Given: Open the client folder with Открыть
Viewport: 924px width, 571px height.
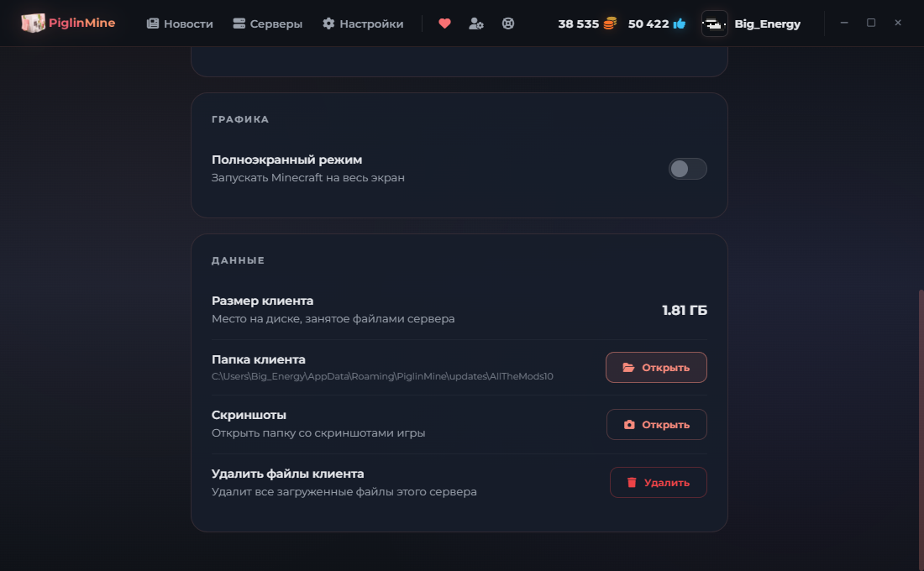Looking at the screenshot, I should tap(656, 368).
